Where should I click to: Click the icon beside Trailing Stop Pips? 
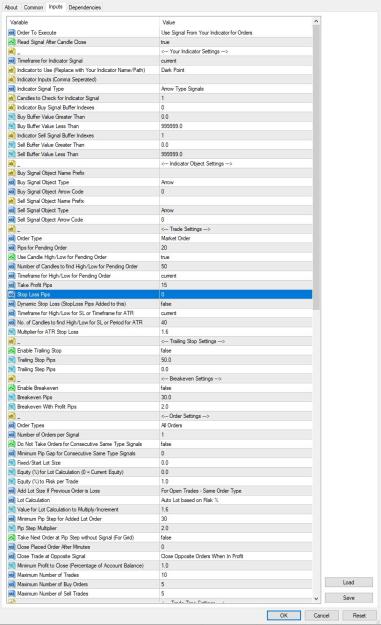(x=12, y=360)
